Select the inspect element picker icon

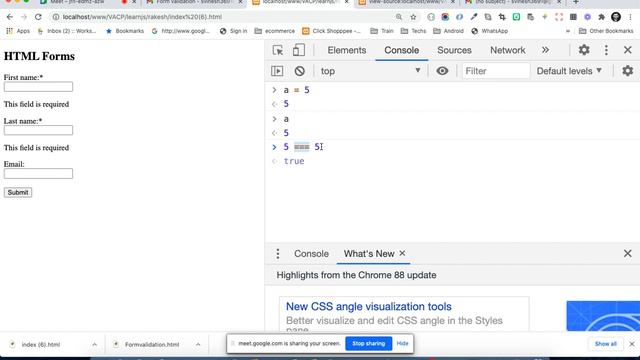[x=278, y=50]
